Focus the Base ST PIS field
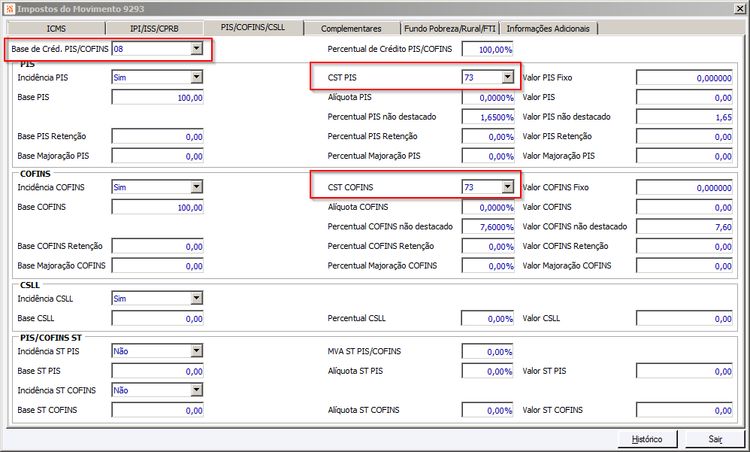Viewport: 750px width, 452px height. point(157,371)
